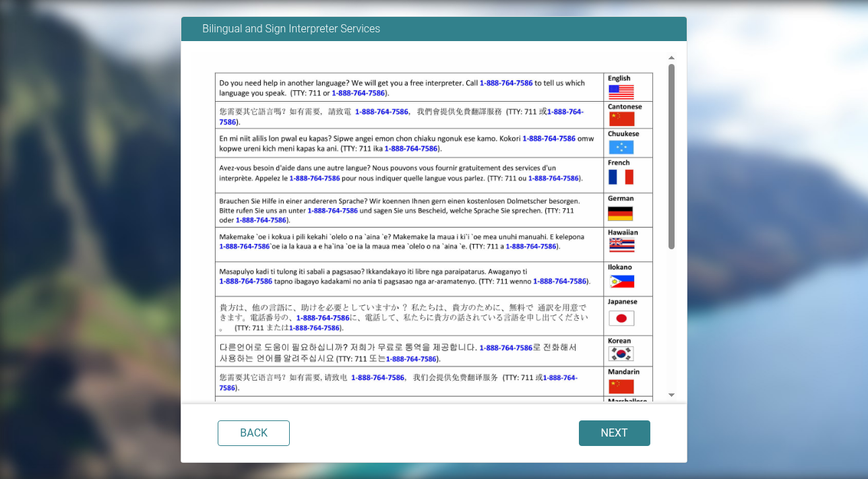Click 'Bilingual and Sign Interpreter Services' title

coord(291,29)
